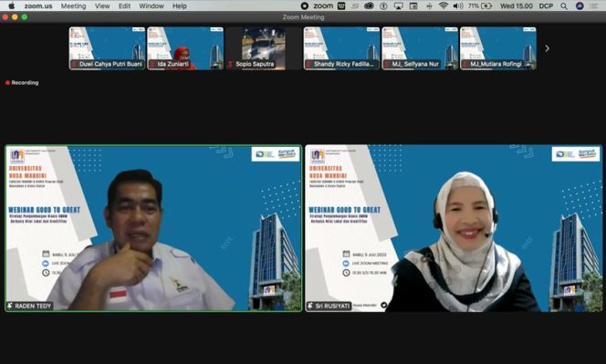The height and width of the screenshot is (364, 606).
Task: Click the screen recording status icon
Action: [x=305, y=5]
